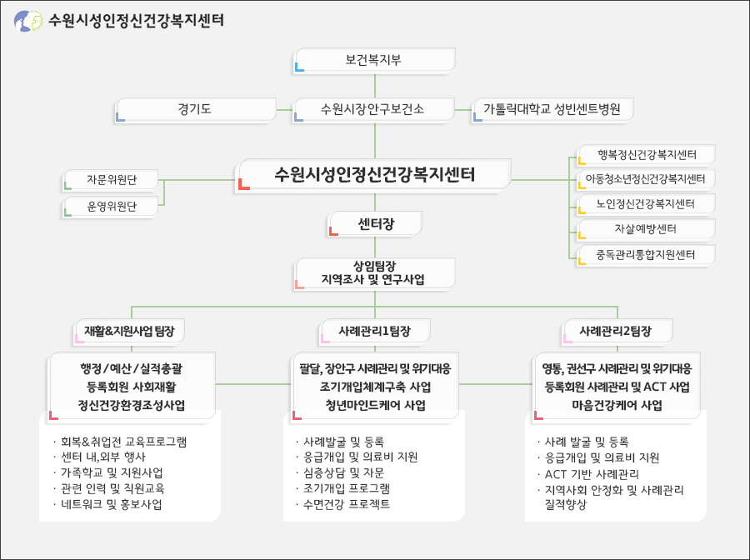Open the 중독관리통합지원센터 box

(x=646, y=255)
